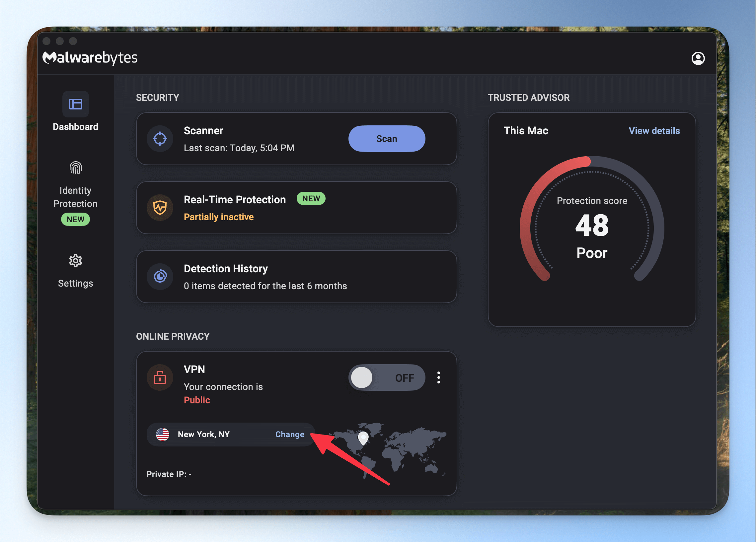Click the Identity Protection menu label
Screen dimensions: 756x542
[76, 197]
